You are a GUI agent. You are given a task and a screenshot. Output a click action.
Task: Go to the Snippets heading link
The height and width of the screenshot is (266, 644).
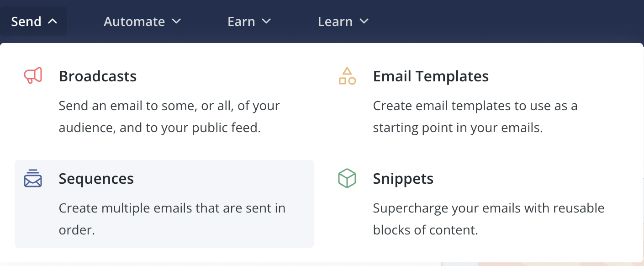point(403,178)
